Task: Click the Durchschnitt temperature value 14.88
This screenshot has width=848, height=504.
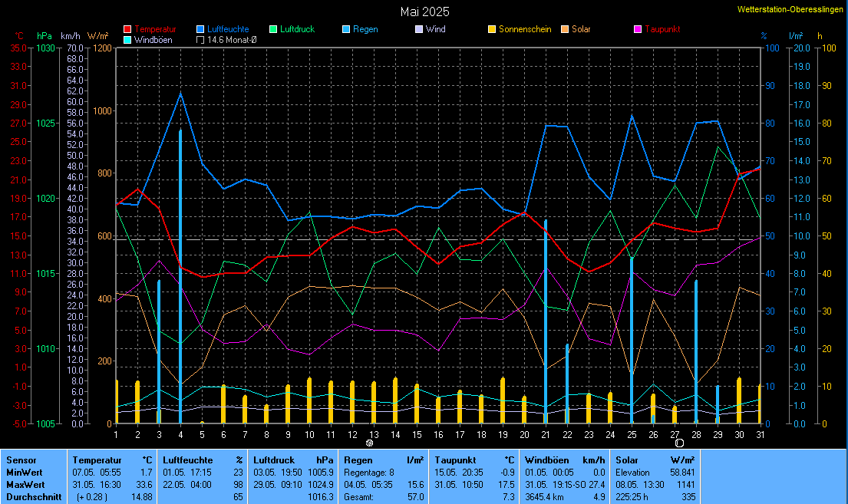Action: coord(143,497)
